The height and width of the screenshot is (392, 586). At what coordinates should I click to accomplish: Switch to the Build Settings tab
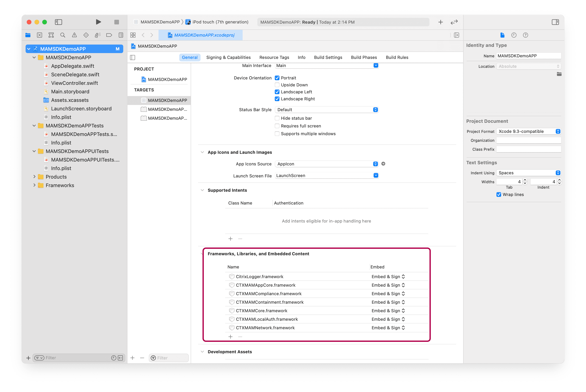coord(328,58)
